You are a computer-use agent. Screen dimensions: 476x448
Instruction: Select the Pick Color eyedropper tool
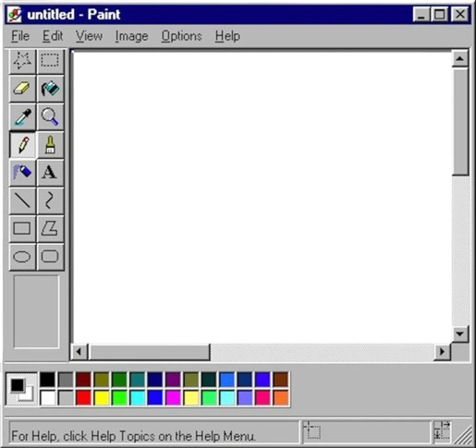click(x=22, y=116)
